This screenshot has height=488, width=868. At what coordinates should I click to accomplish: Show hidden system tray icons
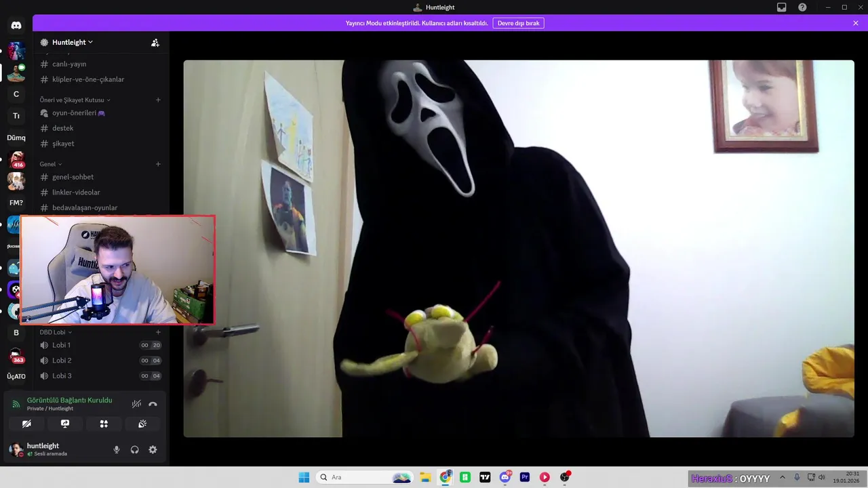click(783, 477)
